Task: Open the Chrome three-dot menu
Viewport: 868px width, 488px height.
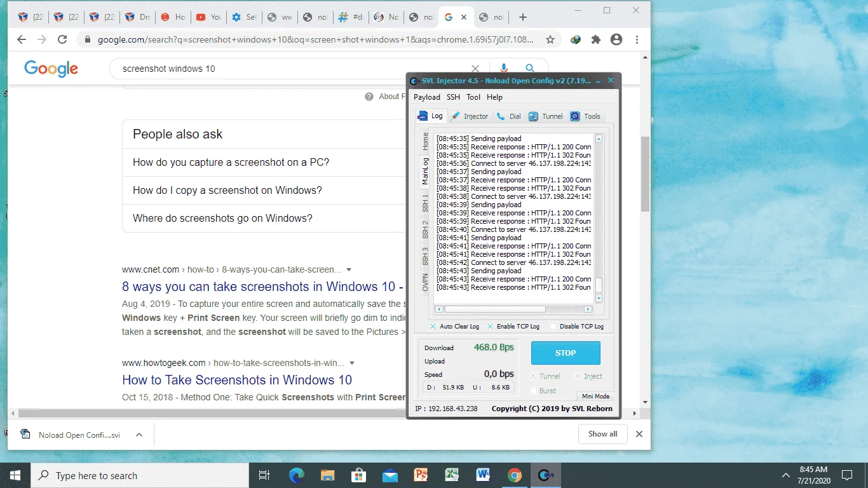Action: (637, 39)
